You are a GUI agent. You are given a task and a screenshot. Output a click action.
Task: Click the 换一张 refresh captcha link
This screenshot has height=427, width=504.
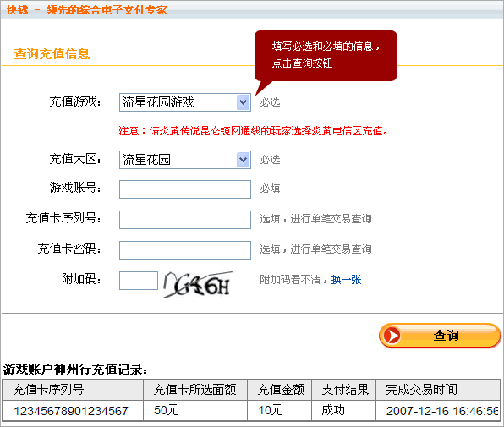(346, 280)
